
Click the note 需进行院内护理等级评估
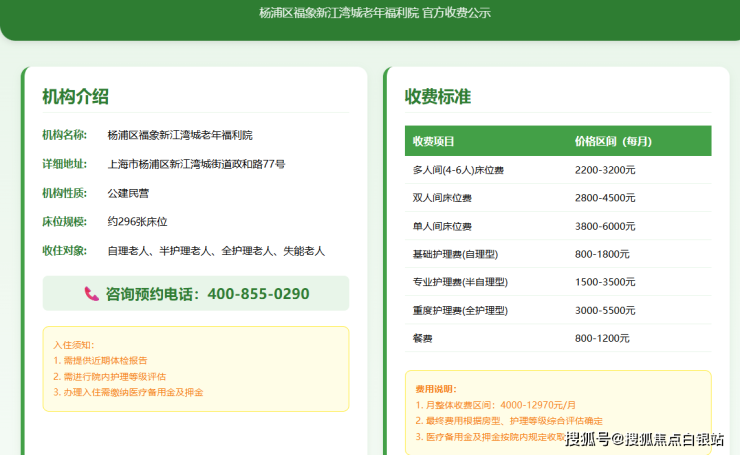[115, 376]
